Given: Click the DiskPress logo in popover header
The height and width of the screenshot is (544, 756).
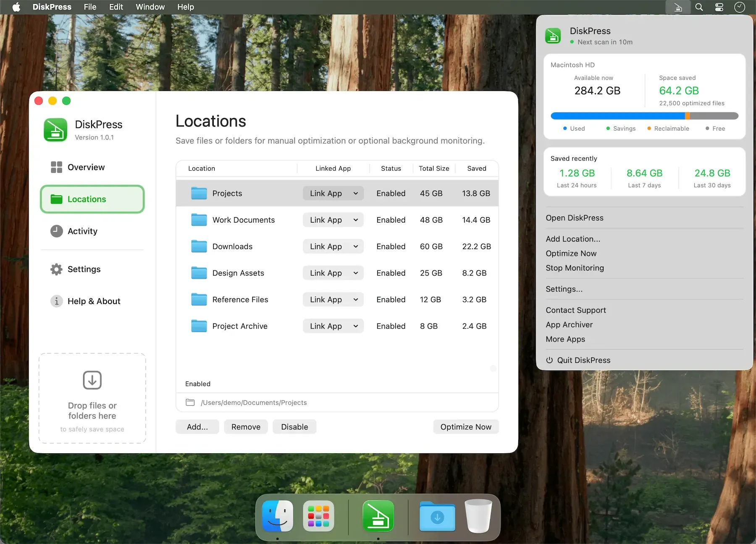Looking at the screenshot, I should point(553,36).
